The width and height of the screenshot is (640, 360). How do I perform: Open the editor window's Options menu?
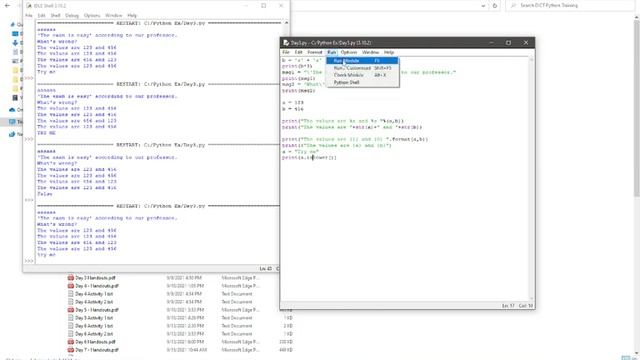(349, 52)
